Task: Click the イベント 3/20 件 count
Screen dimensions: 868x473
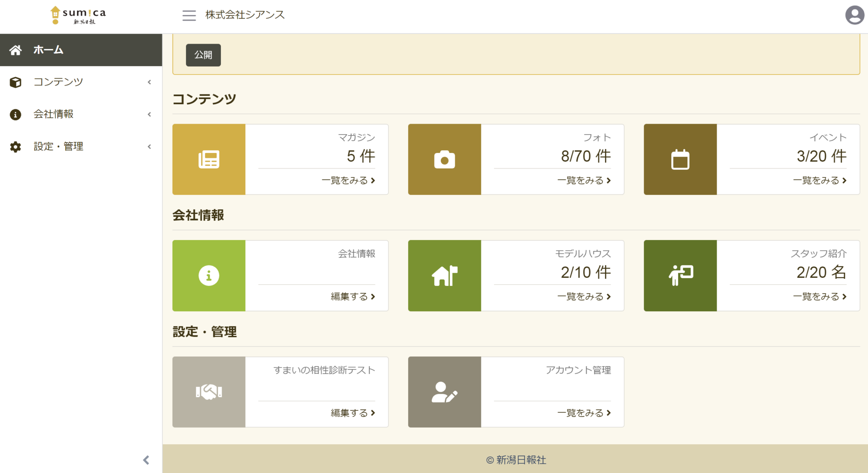Action: (822, 156)
